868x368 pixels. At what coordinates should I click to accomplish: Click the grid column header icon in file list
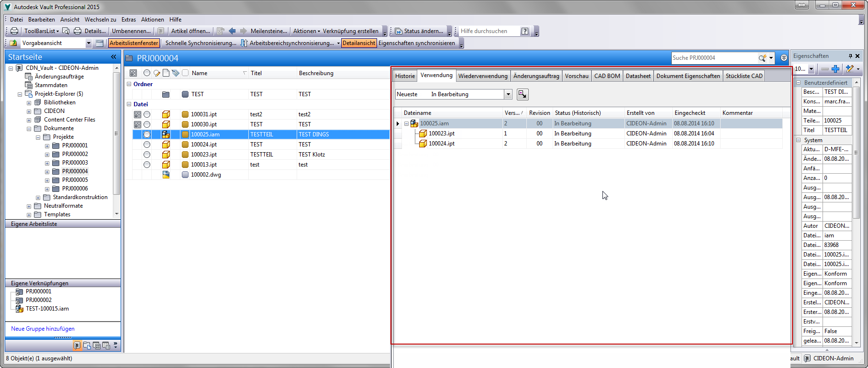[133, 73]
